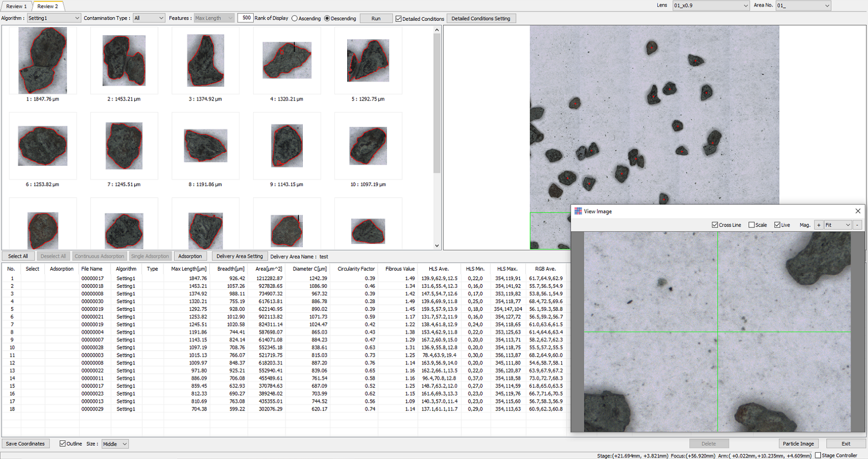Toggle the Detailed Conditions checkbox
The width and height of the screenshot is (868, 459).
tap(398, 19)
